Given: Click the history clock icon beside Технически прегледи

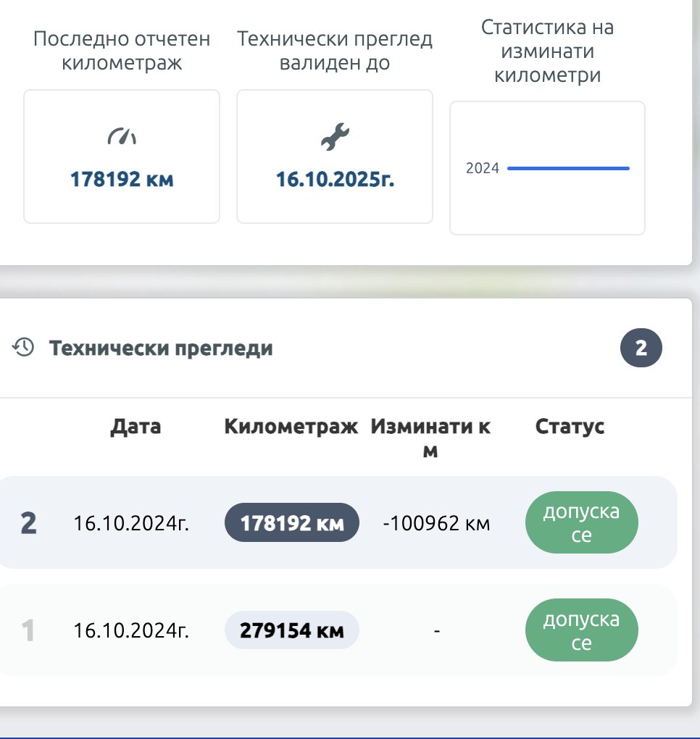Looking at the screenshot, I should pyautogui.click(x=23, y=347).
